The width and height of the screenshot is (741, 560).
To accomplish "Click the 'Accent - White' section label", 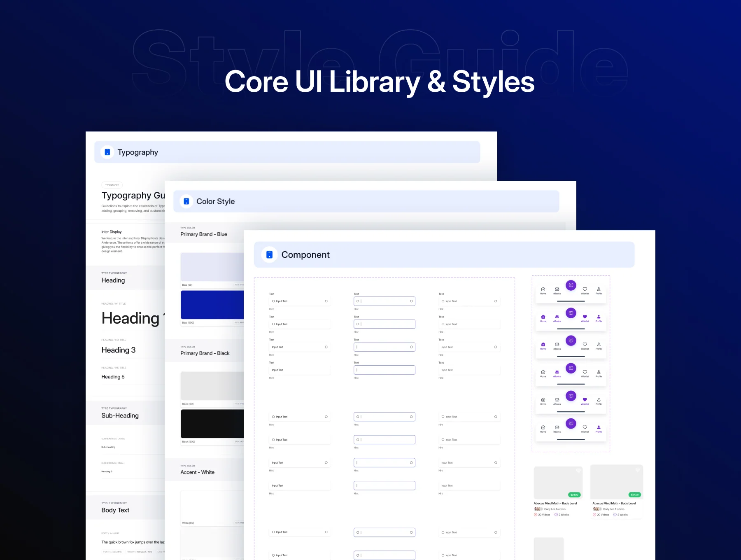I will click(198, 472).
